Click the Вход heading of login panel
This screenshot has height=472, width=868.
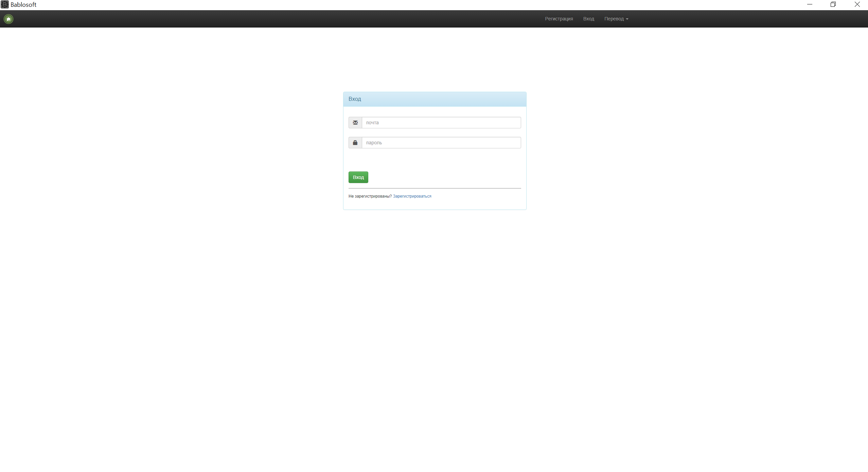point(355,99)
